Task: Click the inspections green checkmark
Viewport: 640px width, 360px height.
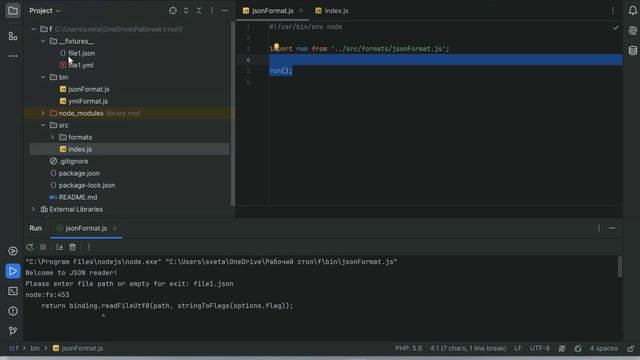Action: click(616, 28)
